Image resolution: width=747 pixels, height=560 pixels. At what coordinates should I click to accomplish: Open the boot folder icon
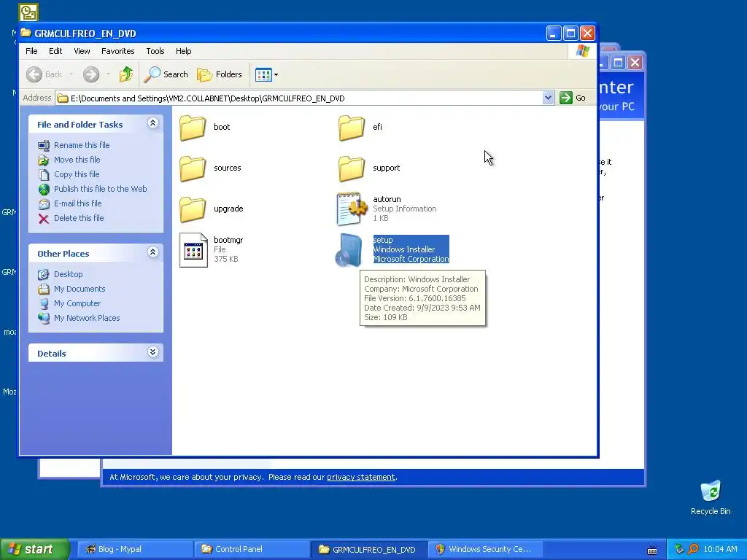click(193, 127)
